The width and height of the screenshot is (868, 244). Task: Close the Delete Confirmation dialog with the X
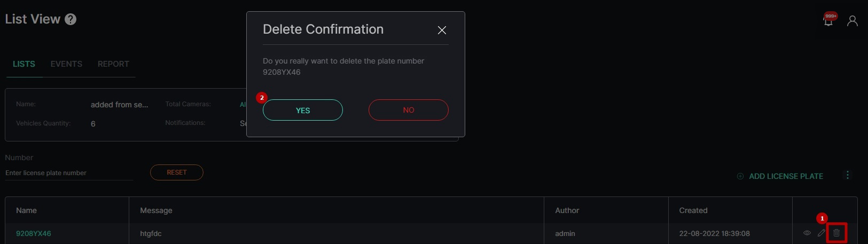[x=442, y=30]
